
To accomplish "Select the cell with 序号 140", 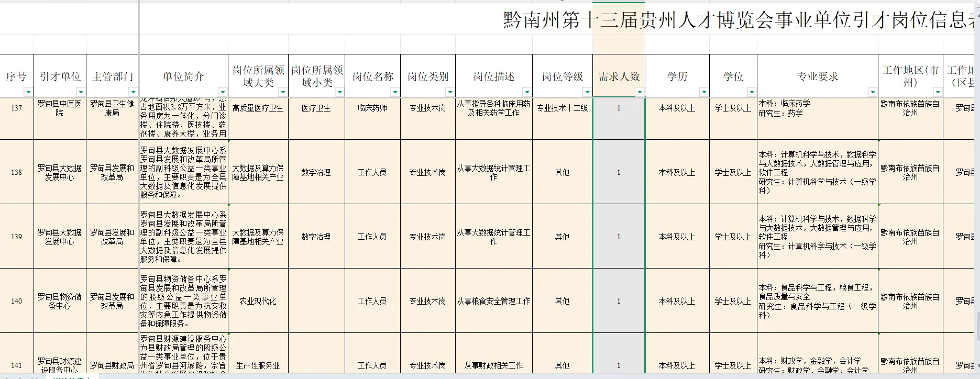I will click(17, 300).
